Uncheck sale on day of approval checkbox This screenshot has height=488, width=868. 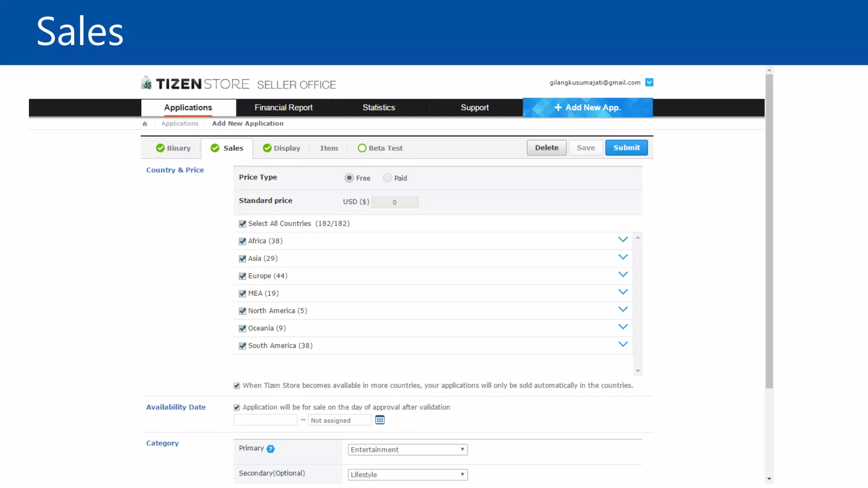[x=237, y=408]
